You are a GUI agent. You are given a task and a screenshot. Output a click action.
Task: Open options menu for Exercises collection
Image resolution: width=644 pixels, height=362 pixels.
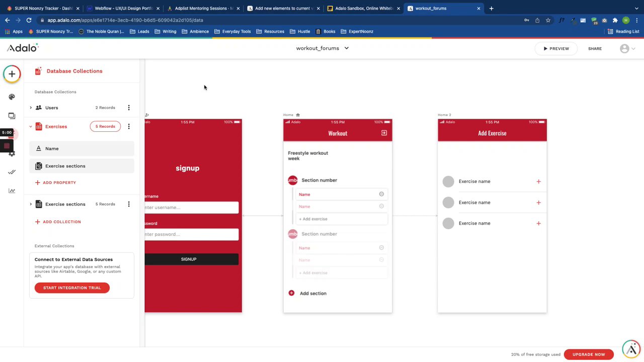pyautogui.click(x=129, y=126)
